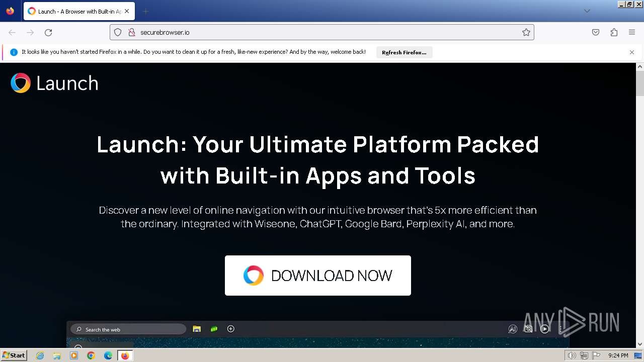Go back to previous page
This screenshot has width=644, height=362.
[12, 32]
